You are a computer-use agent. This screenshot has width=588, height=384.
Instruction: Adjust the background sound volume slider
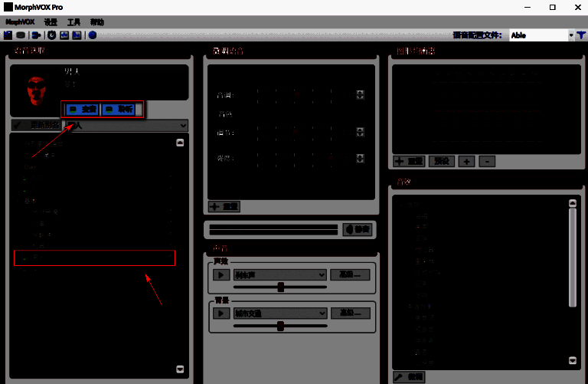[281, 326]
